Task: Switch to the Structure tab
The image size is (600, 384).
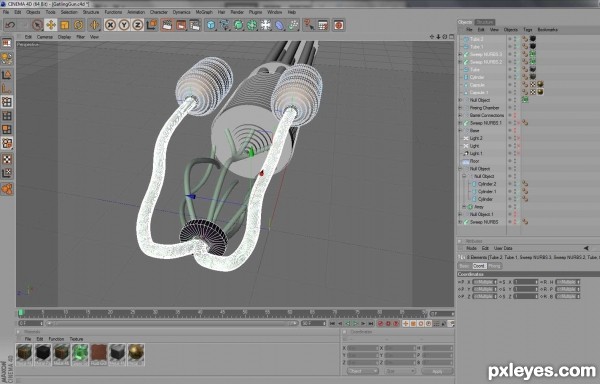Action: point(485,22)
